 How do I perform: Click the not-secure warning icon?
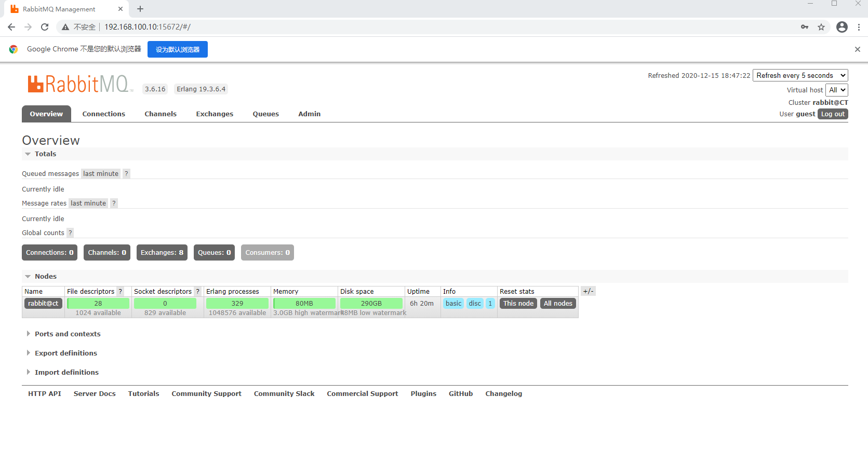click(x=65, y=27)
